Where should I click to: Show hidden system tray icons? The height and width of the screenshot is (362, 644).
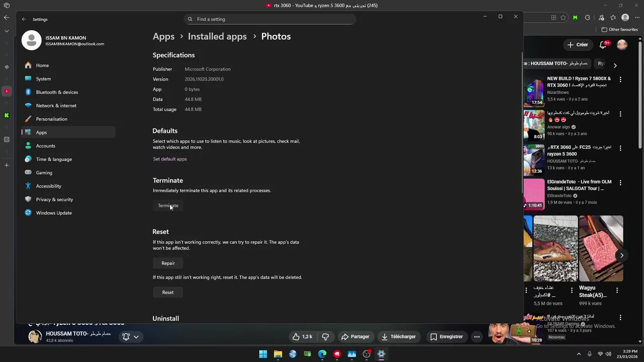click(x=579, y=354)
